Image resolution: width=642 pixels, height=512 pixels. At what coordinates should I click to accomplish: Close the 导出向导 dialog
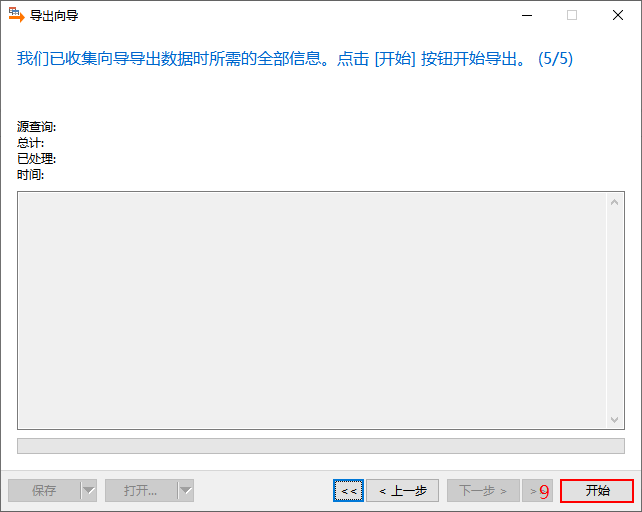tap(618, 16)
